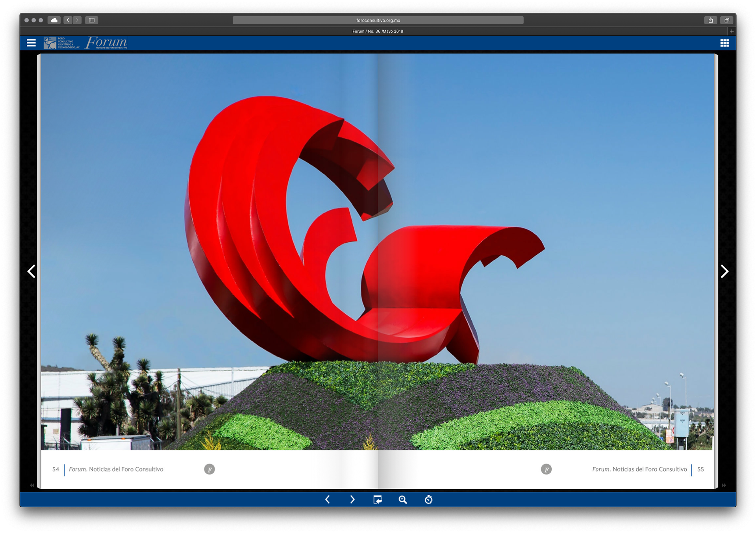The image size is (756, 533).
Task: Click the Foro Consultivo logo
Action: (61, 43)
